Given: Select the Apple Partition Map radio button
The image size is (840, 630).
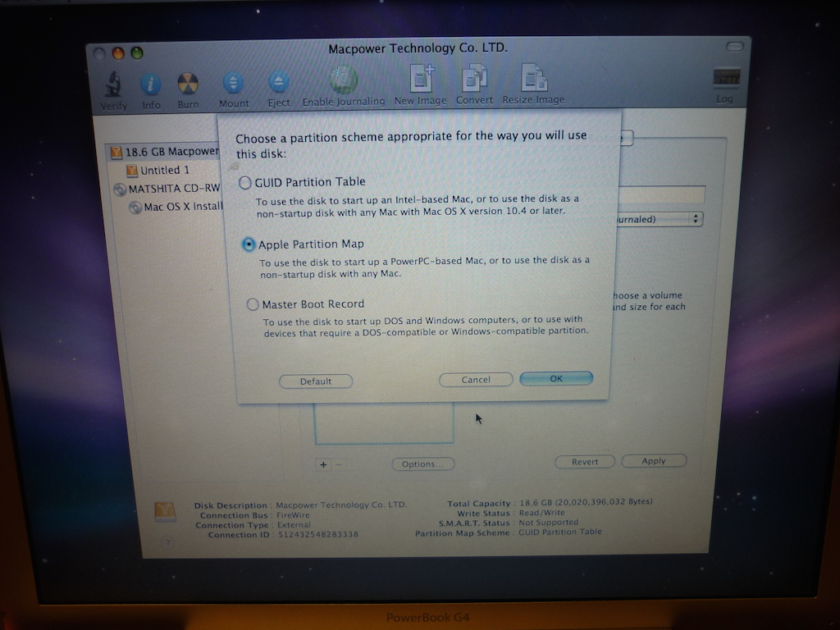Looking at the screenshot, I should [x=249, y=244].
